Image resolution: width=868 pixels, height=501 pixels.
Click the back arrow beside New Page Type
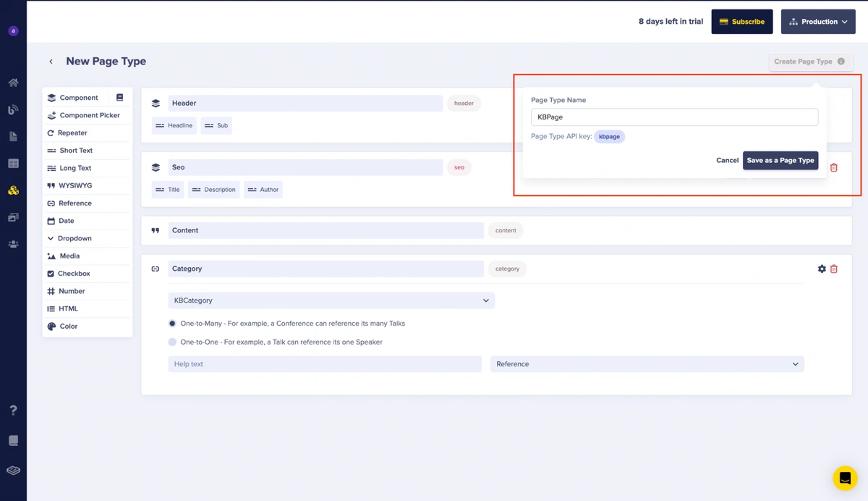coord(51,62)
